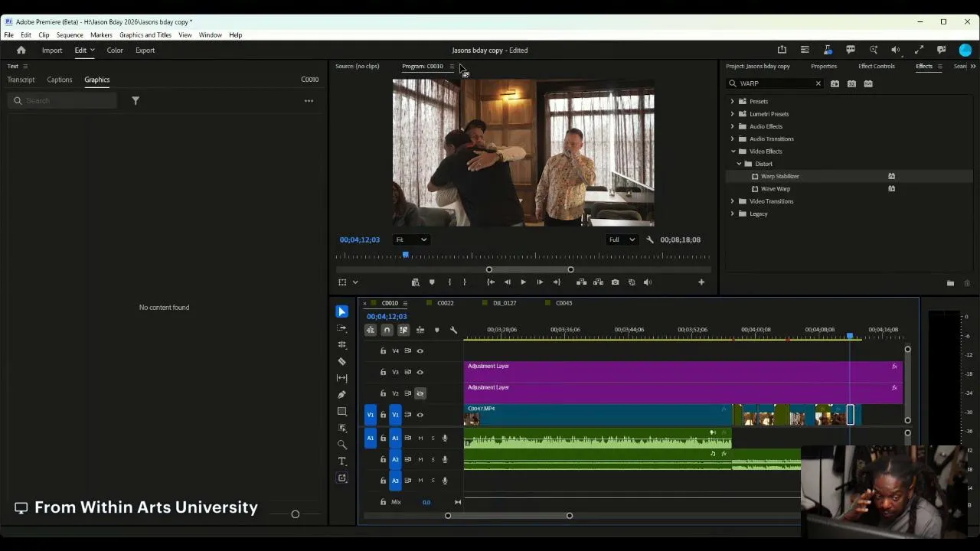Open the filter funnel in Text panel
Viewport: 980px width, 551px height.
pos(136,100)
